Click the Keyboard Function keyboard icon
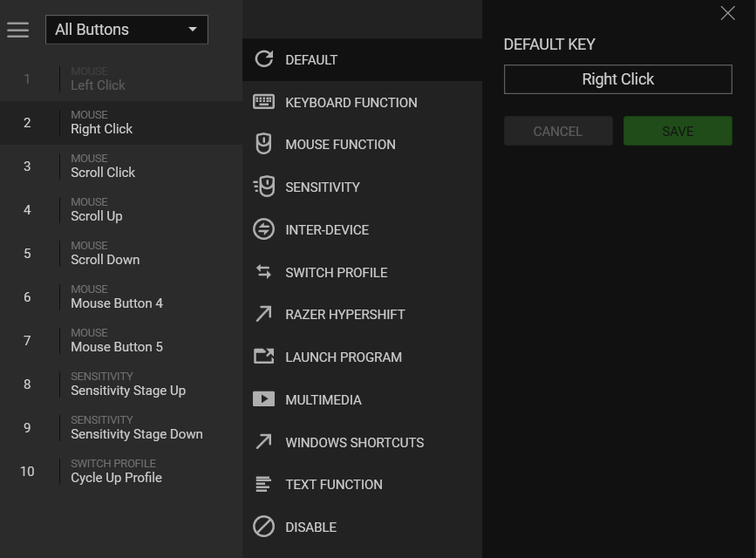Viewport: 756px width, 558px height. tap(263, 102)
